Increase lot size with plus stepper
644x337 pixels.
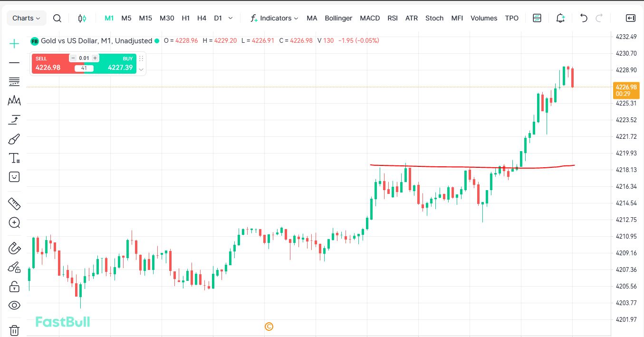coord(95,58)
